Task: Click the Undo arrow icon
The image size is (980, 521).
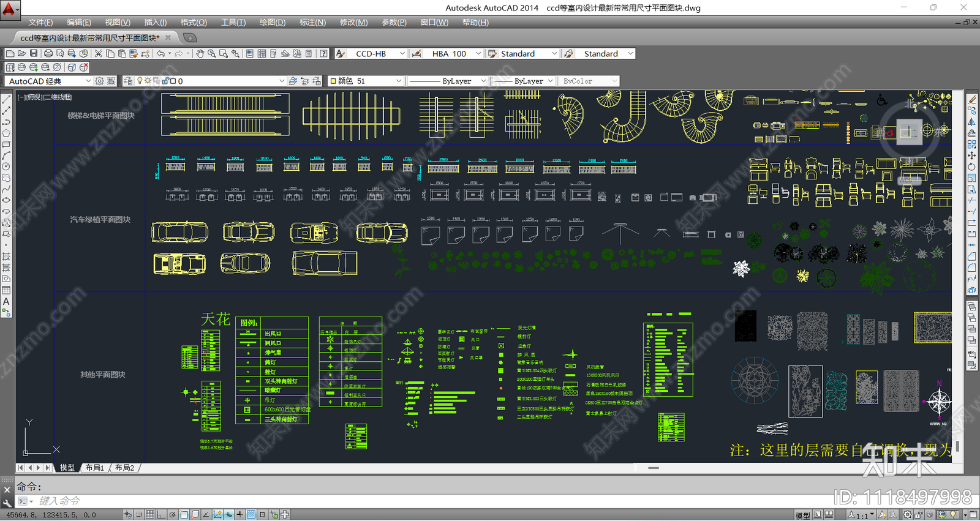Action: (x=160, y=54)
